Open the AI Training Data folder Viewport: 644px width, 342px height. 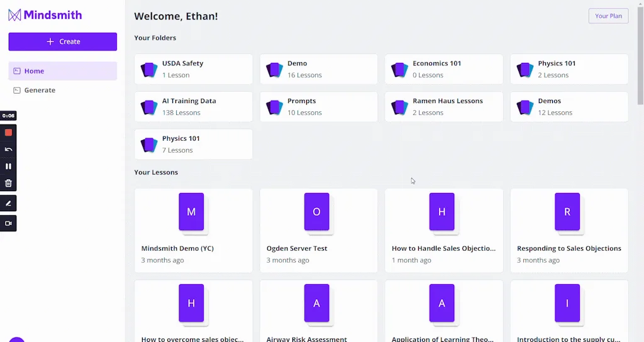[x=193, y=107]
